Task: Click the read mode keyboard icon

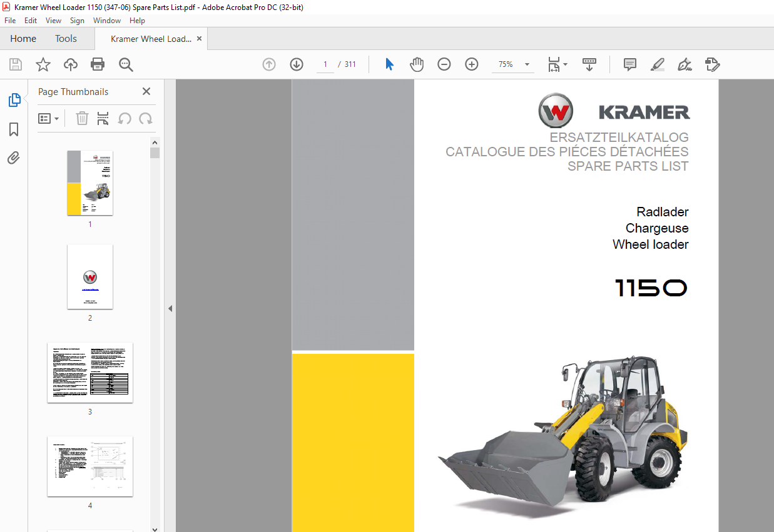Action: (589, 64)
